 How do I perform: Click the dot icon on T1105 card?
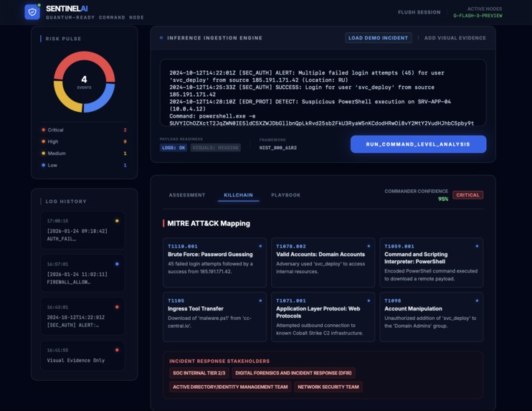click(x=260, y=301)
